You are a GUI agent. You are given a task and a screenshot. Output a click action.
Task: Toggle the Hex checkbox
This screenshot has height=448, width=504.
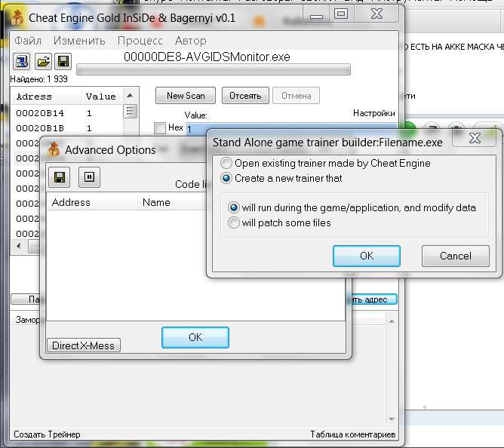pyautogui.click(x=160, y=128)
